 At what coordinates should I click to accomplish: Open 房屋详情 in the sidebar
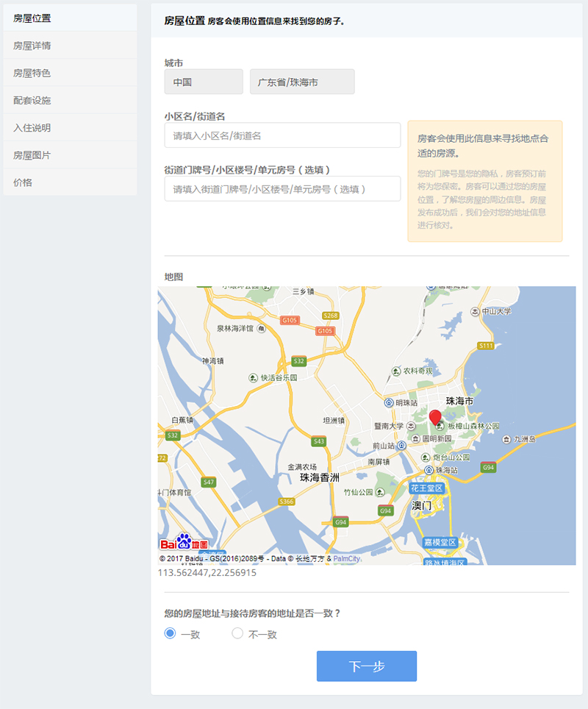[x=32, y=46]
